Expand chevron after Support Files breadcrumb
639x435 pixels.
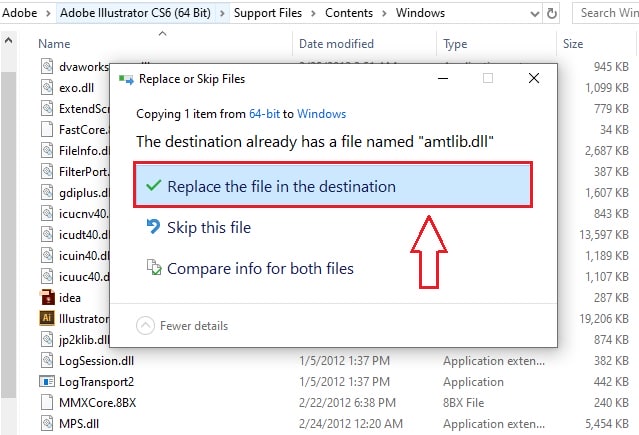(x=313, y=13)
